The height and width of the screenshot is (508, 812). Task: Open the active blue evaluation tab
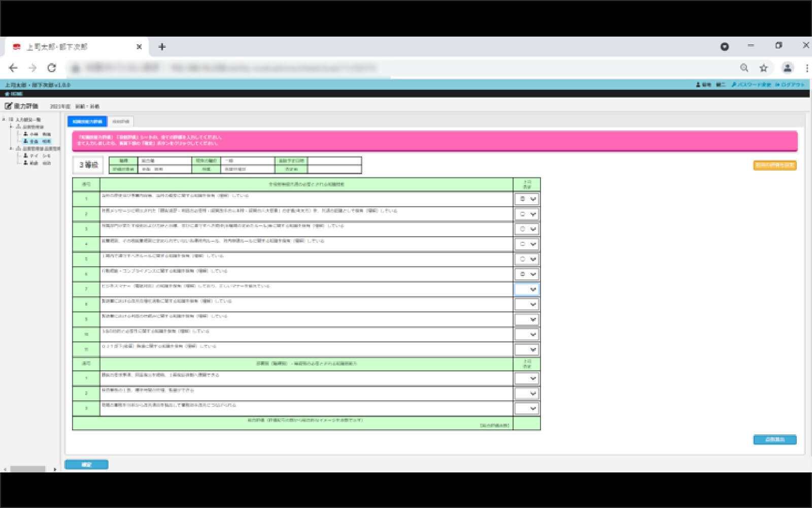click(x=87, y=121)
